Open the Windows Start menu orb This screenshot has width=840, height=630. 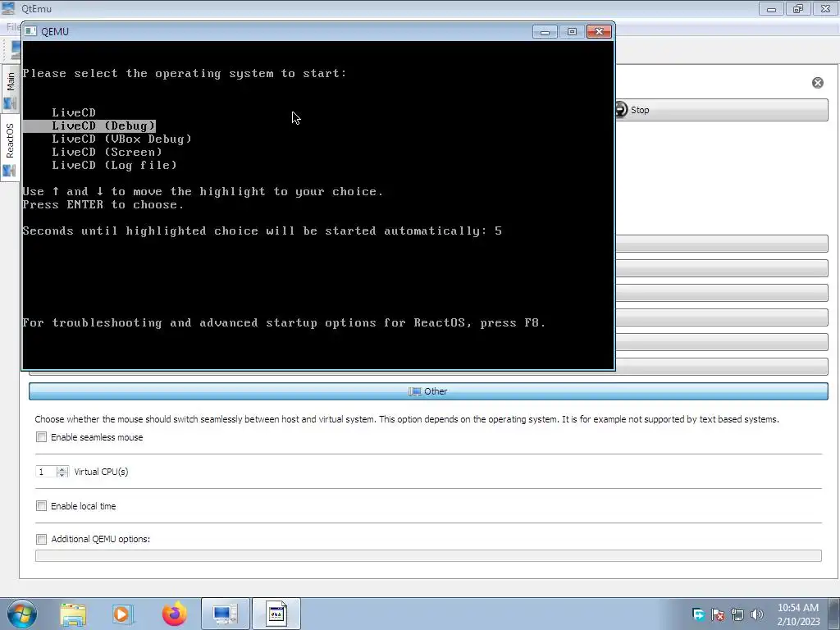click(x=22, y=614)
